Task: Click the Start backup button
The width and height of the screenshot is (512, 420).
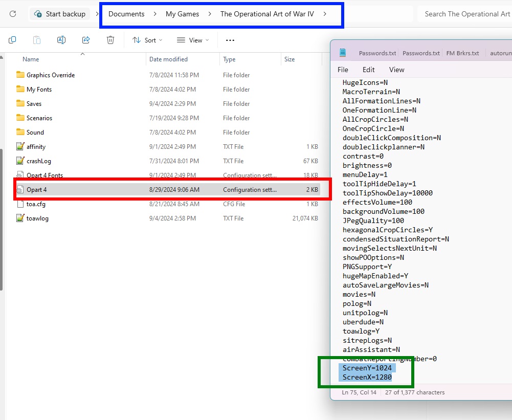Action: coord(60,14)
